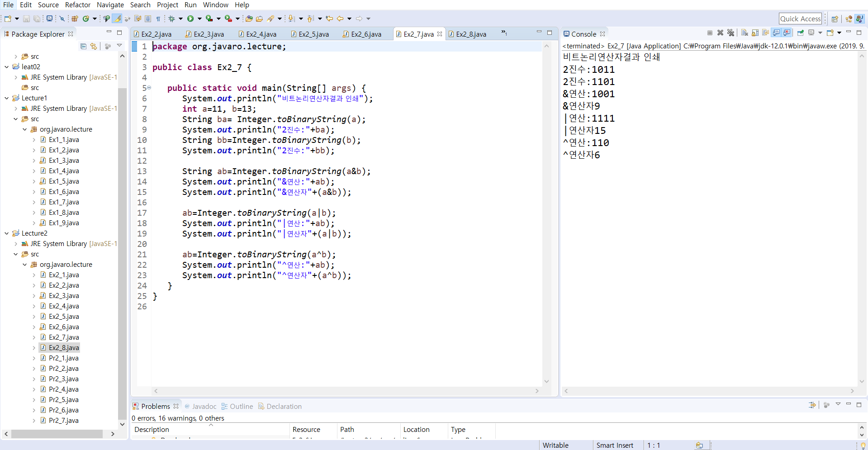Viewport: 868px width, 450px height.
Task: Click the green Run button icon
Action: pyautogui.click(x=190, y=19)
